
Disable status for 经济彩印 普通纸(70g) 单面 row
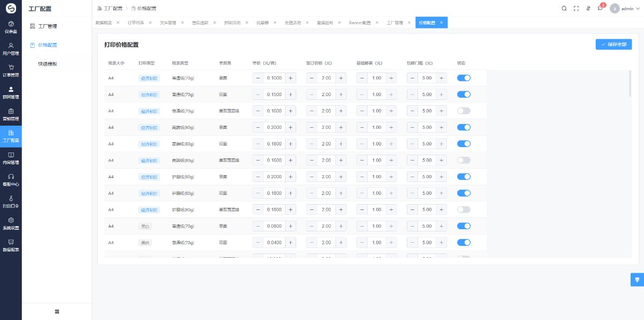pos(464,78)
